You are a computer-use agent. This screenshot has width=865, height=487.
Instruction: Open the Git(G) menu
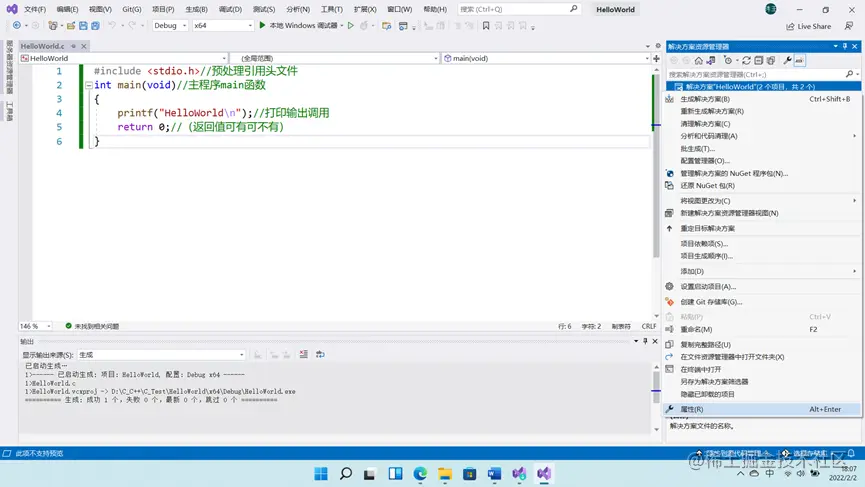[132, 9]
